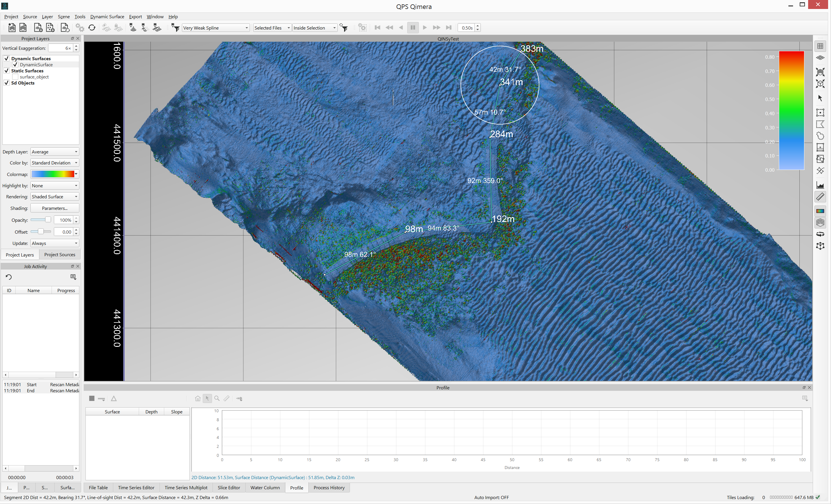Screen dimensions: 831x504
Task: Toggle the color legend icon
Action: point(820,211)
